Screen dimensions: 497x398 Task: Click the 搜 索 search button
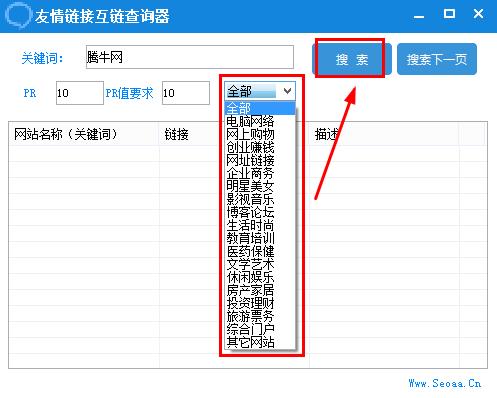352,59
